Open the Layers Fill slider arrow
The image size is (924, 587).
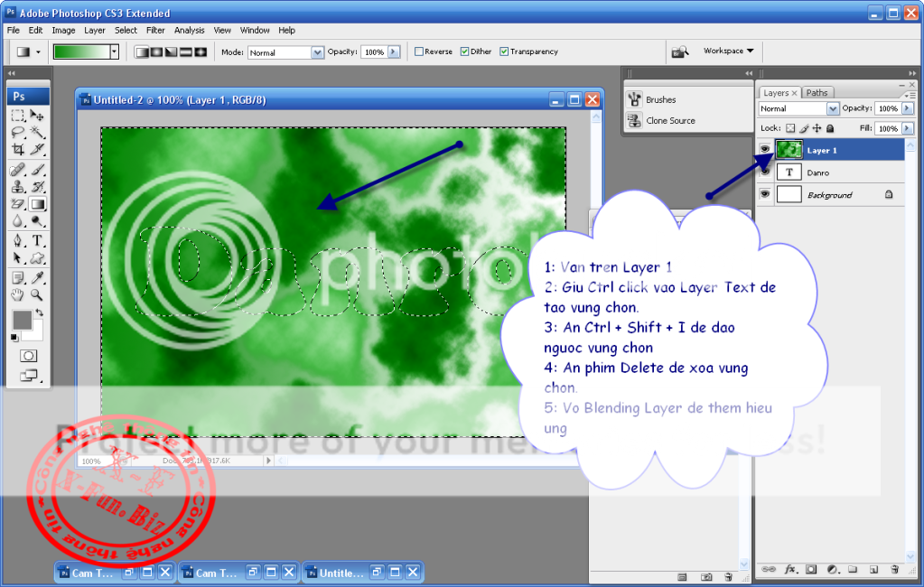(908, 128)
